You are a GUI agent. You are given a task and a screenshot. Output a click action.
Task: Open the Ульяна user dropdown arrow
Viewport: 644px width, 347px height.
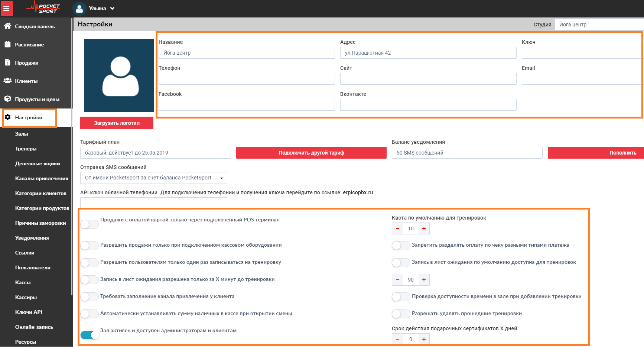pos(112,9)
